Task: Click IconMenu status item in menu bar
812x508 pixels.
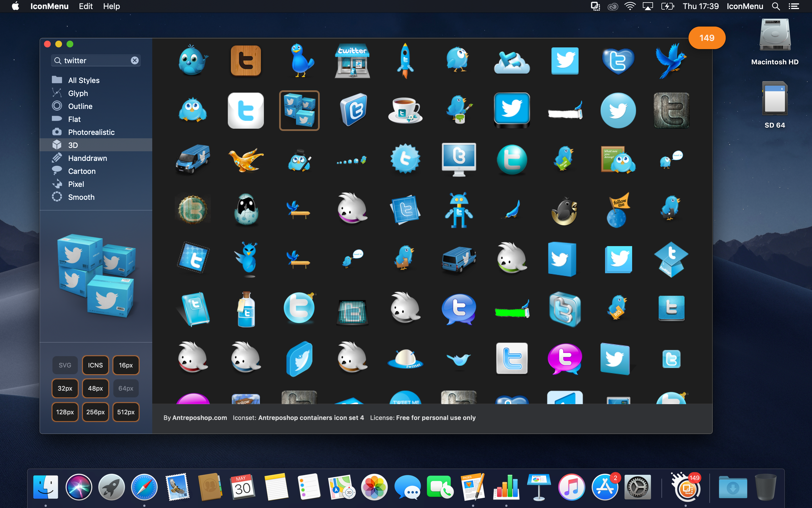Action: [x=745, y=6]
